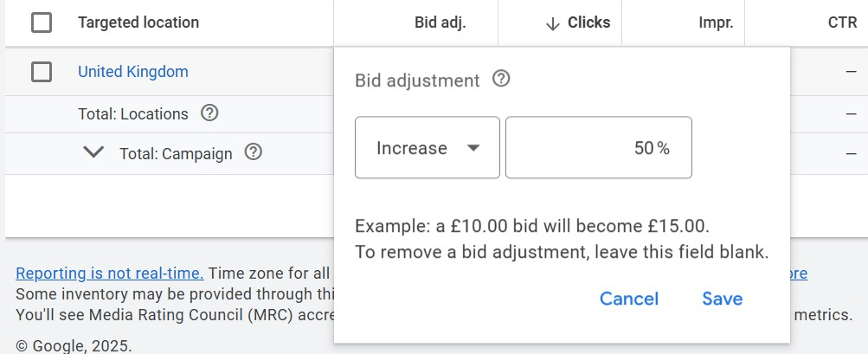Select the Total: Campaign row label

click(176, 154)
